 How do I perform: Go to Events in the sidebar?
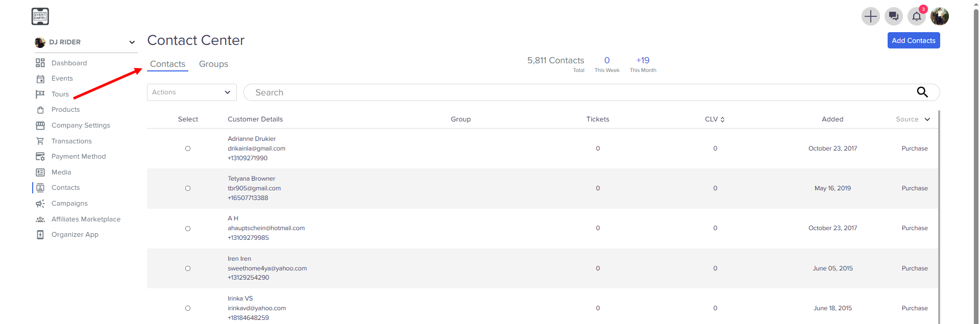[62, 79]
